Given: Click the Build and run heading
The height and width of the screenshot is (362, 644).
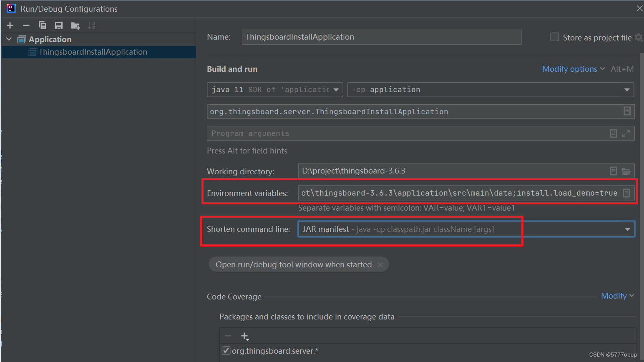Looking at the screenshot, I should [232, 69].
